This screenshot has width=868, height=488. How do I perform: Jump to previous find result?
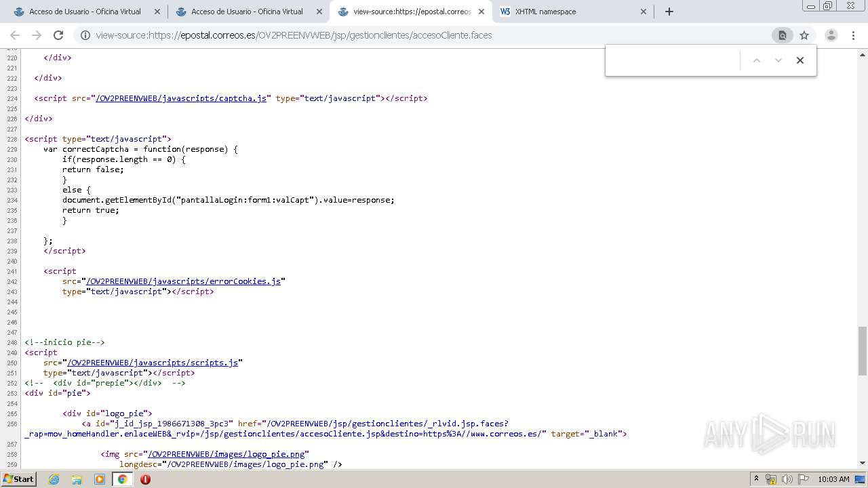point(757,60)
